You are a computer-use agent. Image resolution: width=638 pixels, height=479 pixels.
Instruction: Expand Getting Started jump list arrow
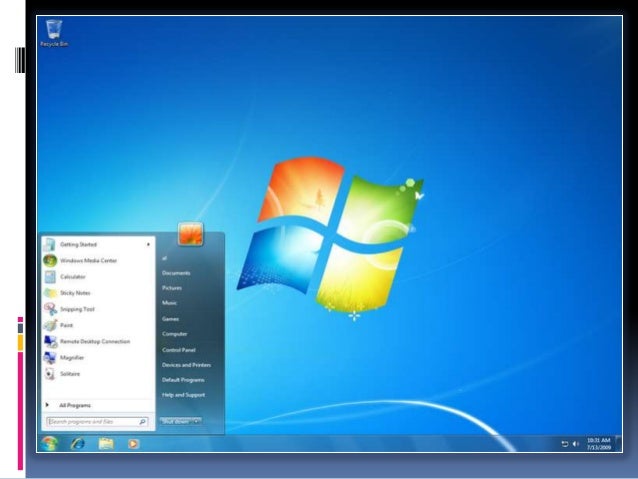click(149, 244)
